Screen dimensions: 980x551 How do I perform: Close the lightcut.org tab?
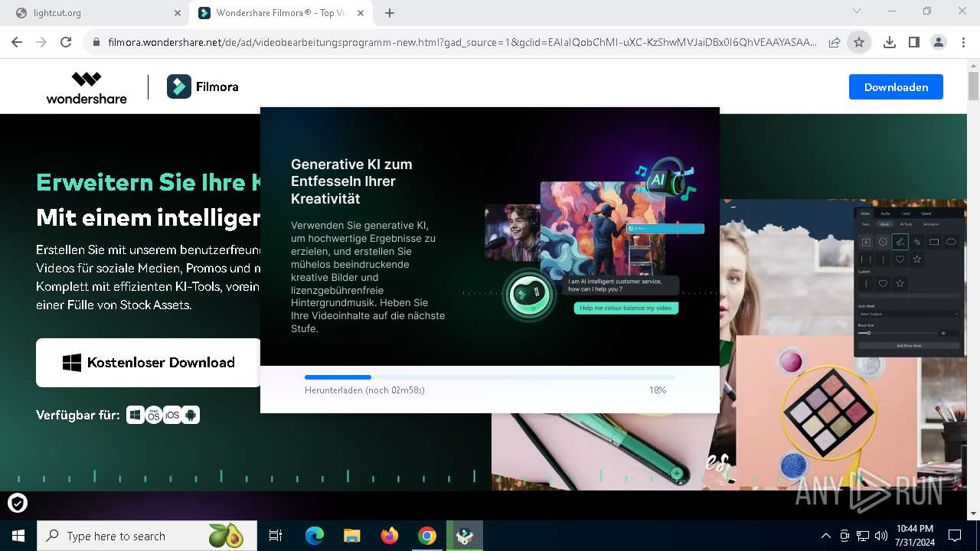pyautogui.click(x=177, y=13)
